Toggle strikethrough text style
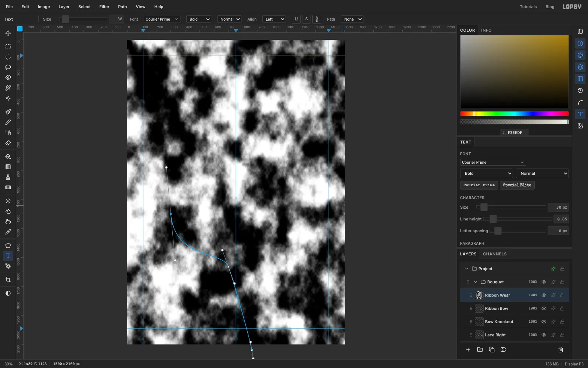 pos(306,19)
